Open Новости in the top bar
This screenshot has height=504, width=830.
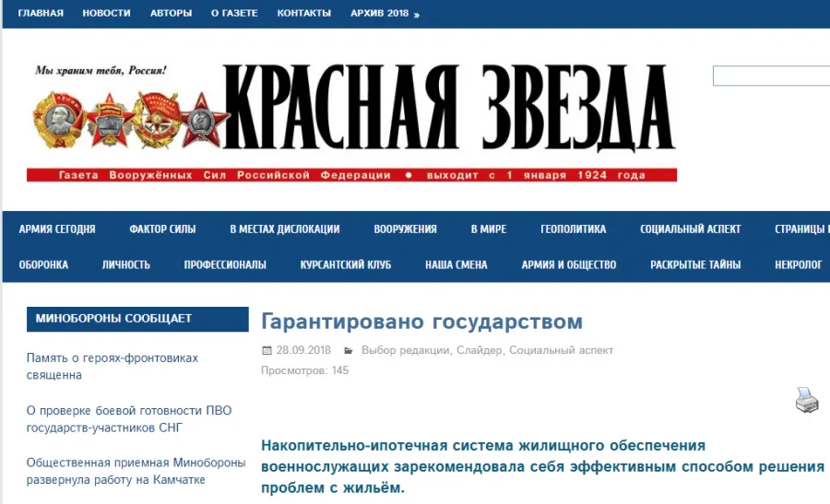point(106,13)
